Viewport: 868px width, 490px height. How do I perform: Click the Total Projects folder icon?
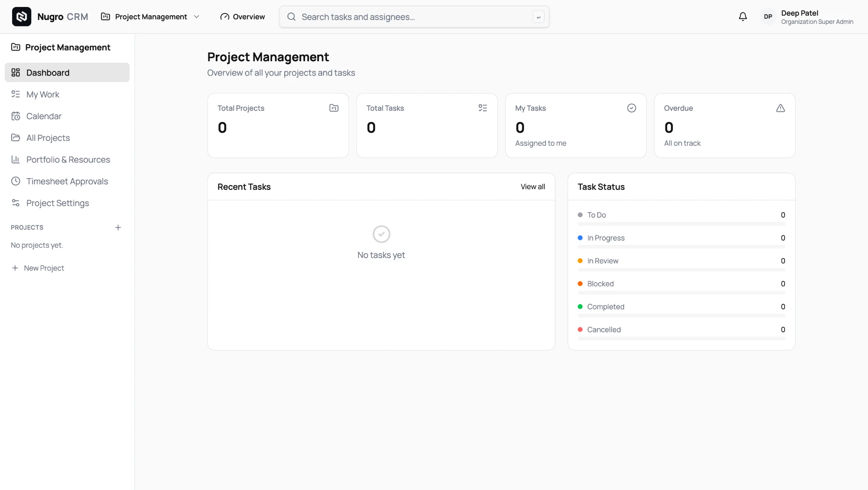pyautogui.click(x=334, y=108)
